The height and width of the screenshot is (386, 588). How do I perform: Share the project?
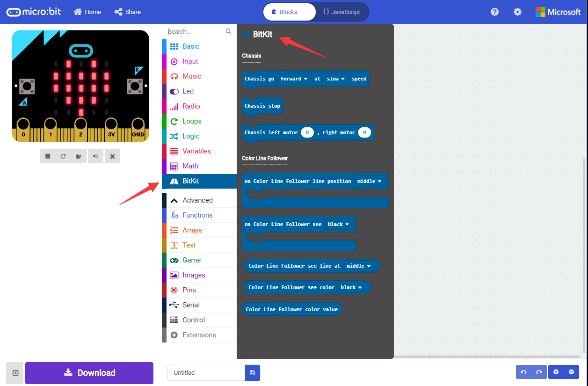(x=128, y=12)
